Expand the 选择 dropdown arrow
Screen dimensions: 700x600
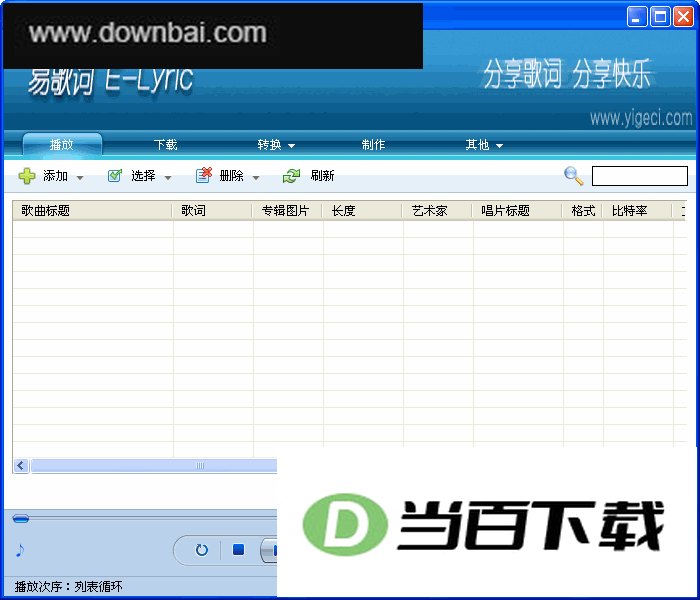[x=167, y=178]
